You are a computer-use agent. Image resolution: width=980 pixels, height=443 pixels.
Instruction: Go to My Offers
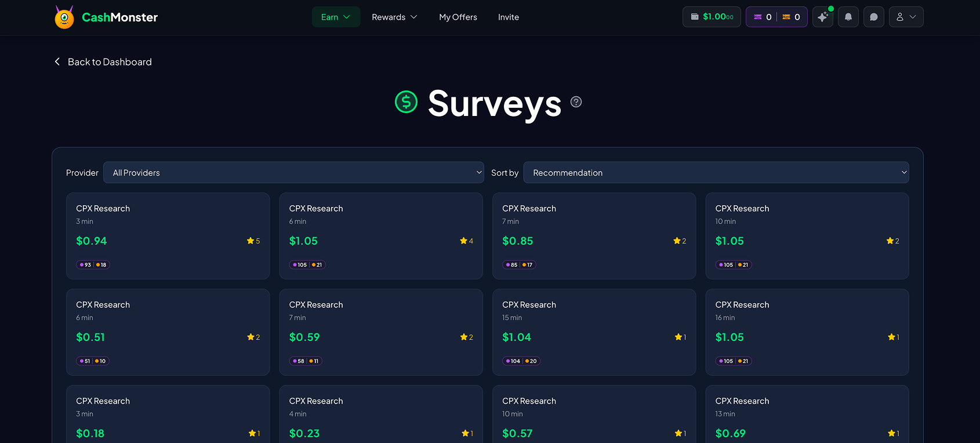tap(458, 17)
